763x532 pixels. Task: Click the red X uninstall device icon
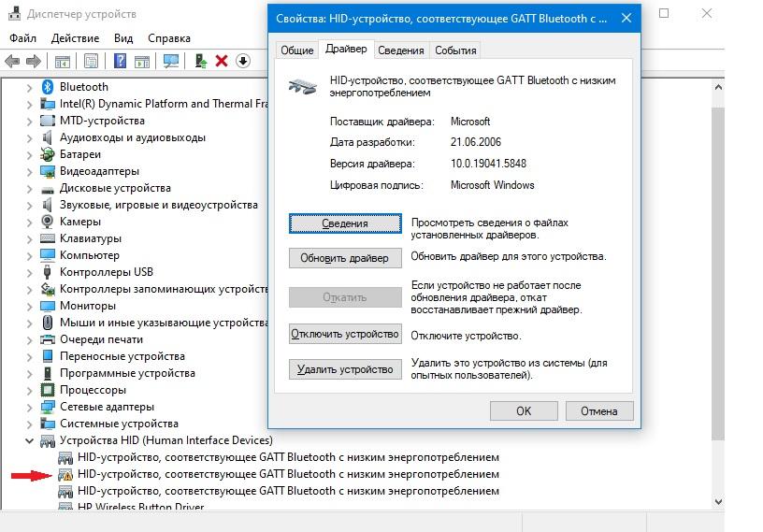pyautogui.click(x=222, y=61)
